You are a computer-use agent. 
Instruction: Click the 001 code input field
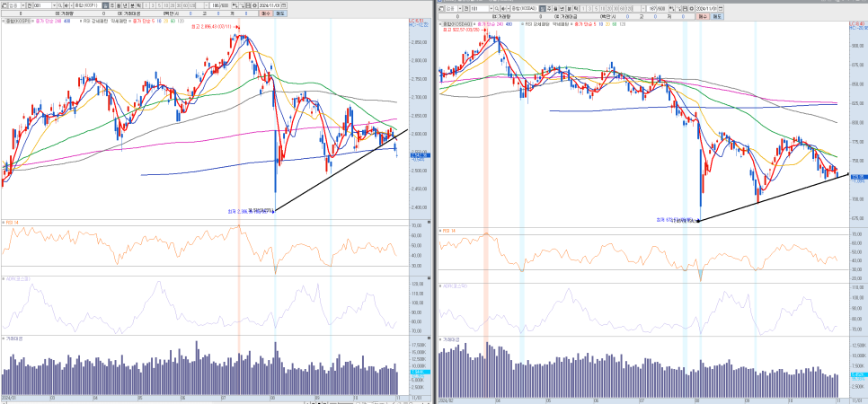point(42,5)
